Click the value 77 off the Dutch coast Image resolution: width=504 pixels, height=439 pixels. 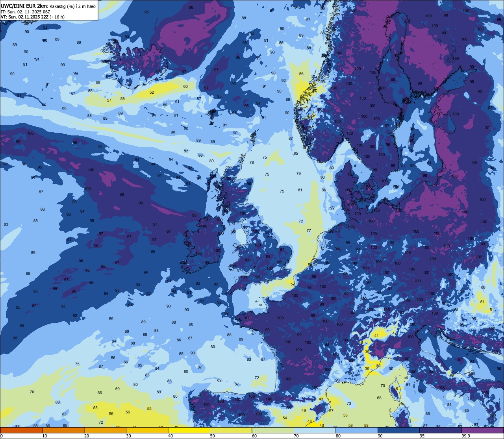309,231
